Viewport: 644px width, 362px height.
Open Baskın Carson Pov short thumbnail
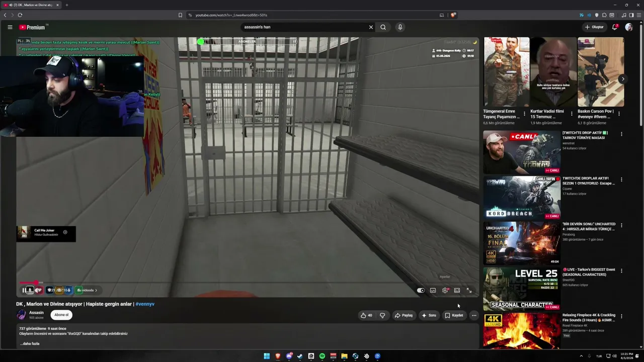[601, 72]
